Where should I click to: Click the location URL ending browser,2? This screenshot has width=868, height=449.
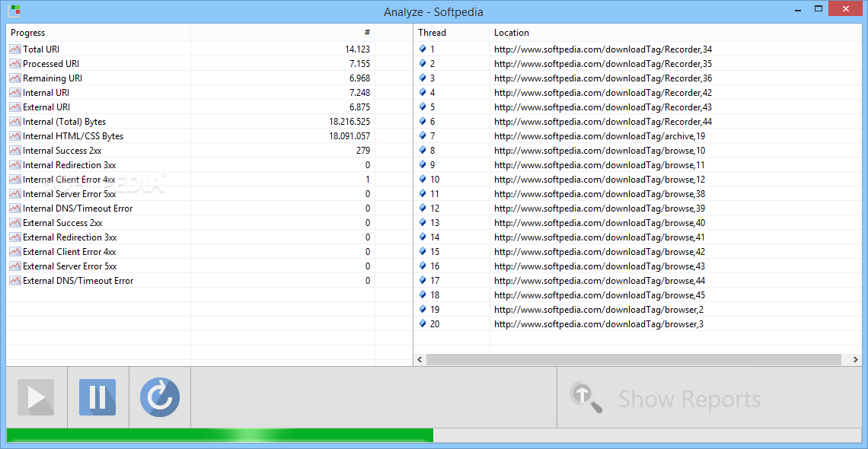point(598,310)
